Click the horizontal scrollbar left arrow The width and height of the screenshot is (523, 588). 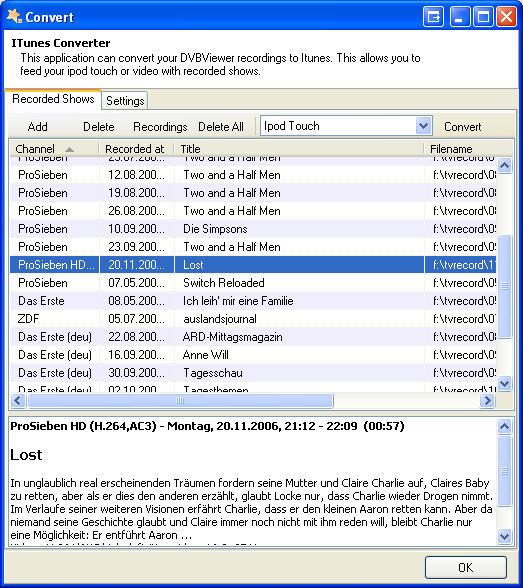point(18,400)
